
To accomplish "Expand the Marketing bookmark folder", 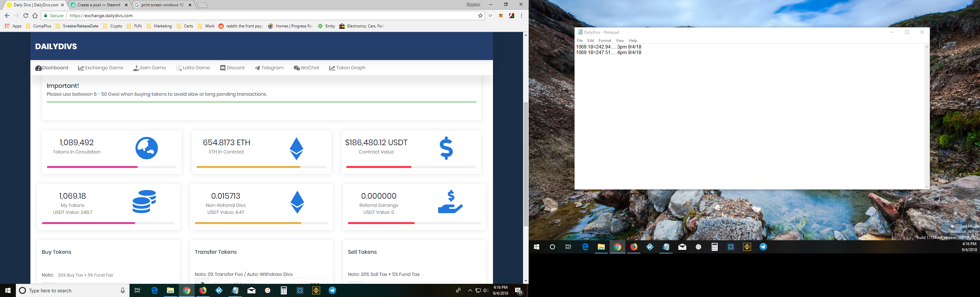I will [x=159, y=26].
